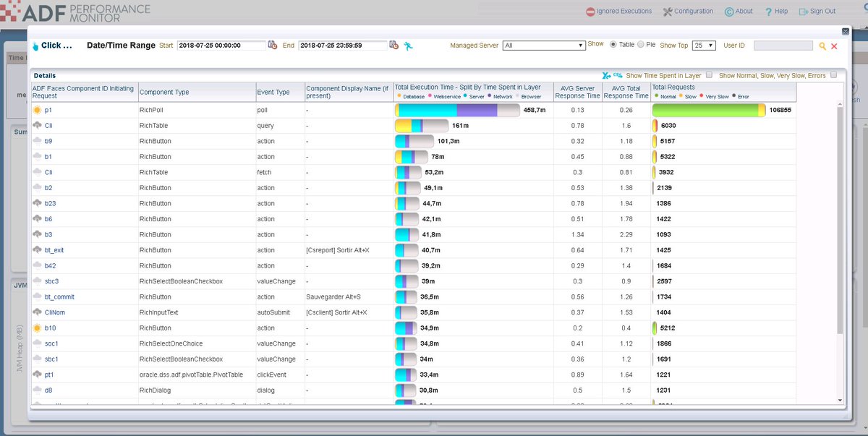This screenshot has width=868, height=436.
Task: Click the [Csreport] Sortir Alt+X cell
Action: click(x=337, y=249)
